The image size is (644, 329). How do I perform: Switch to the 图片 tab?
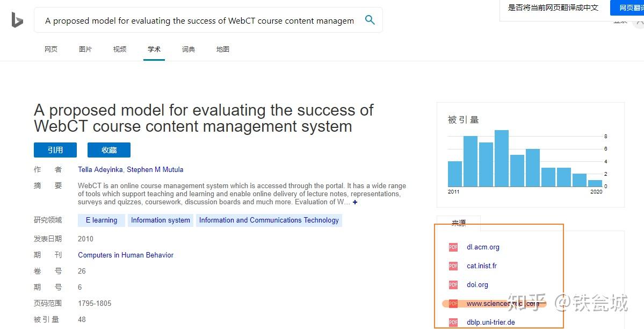click(85, 49)
